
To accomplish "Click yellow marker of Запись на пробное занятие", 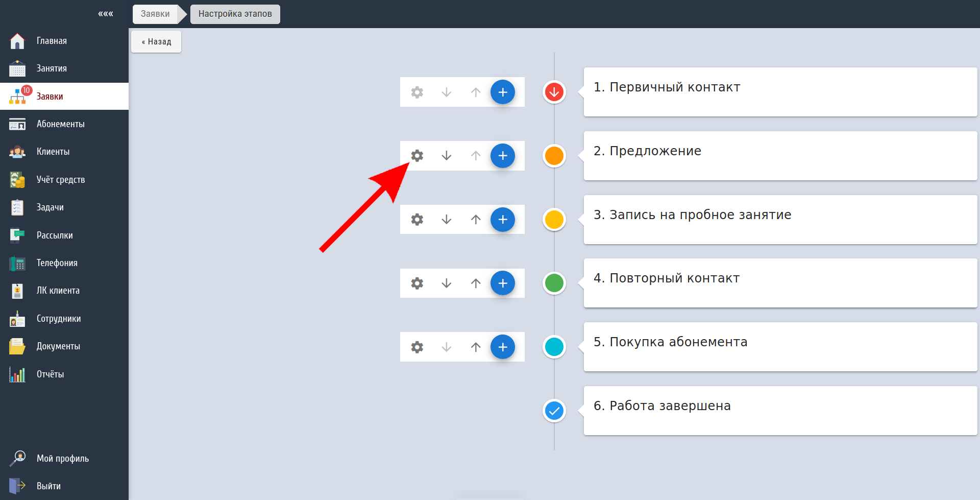I will [554, 220].
